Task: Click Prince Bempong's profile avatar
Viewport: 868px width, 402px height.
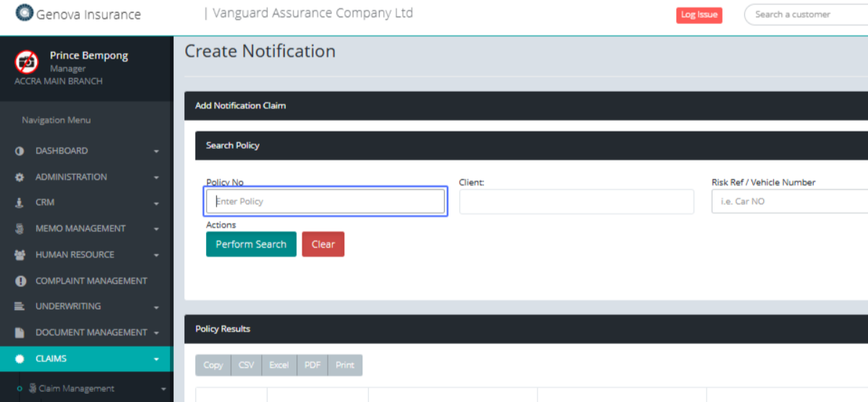Action: tap(27, 61)
